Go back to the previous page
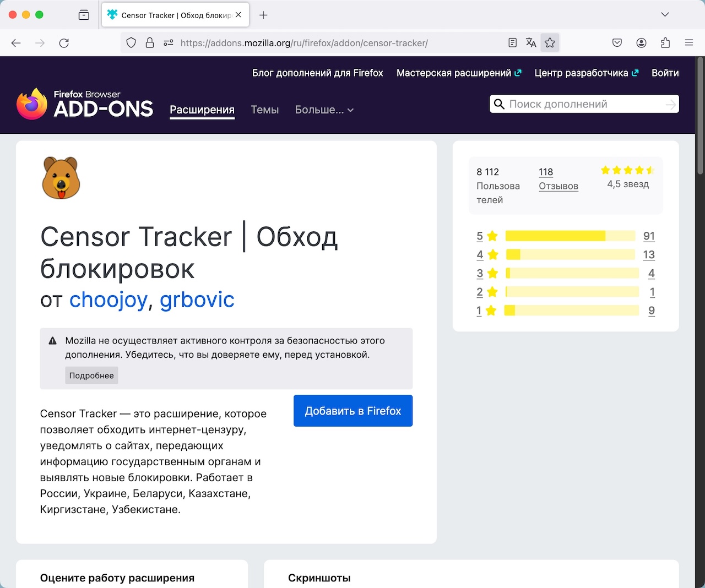The height and width of the screenshot is (588, 705). tap(16, 43)
